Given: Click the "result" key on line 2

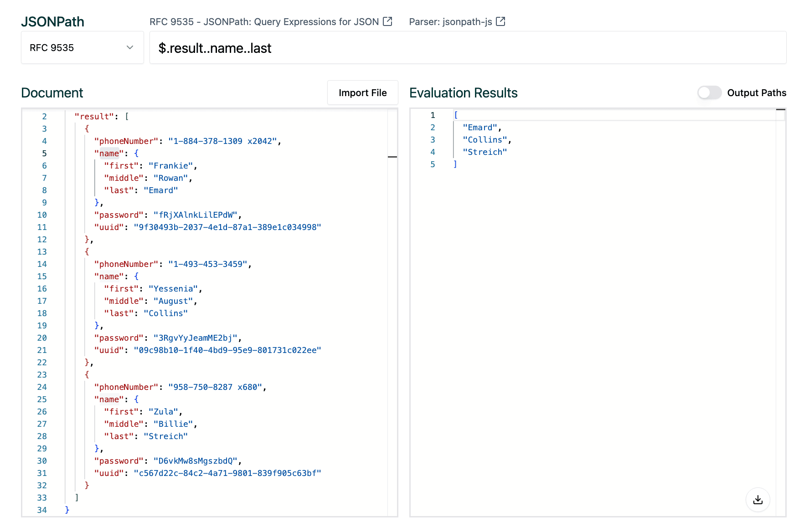Looking at the screenshot, I should 94,117.
